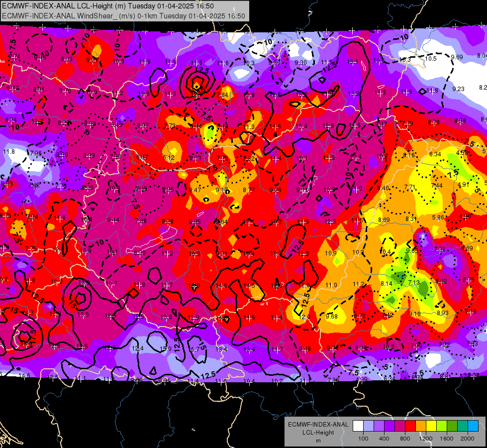Viewport: 487px width, 448px height.
Task: Click the grid value 9.69
Action: coord(457,57)
